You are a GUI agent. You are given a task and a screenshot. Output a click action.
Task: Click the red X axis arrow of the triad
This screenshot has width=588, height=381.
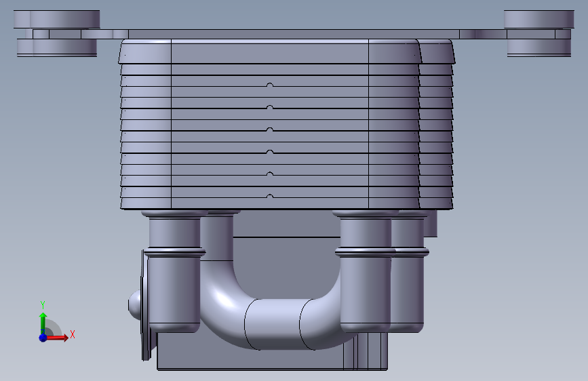coord(57,338)
